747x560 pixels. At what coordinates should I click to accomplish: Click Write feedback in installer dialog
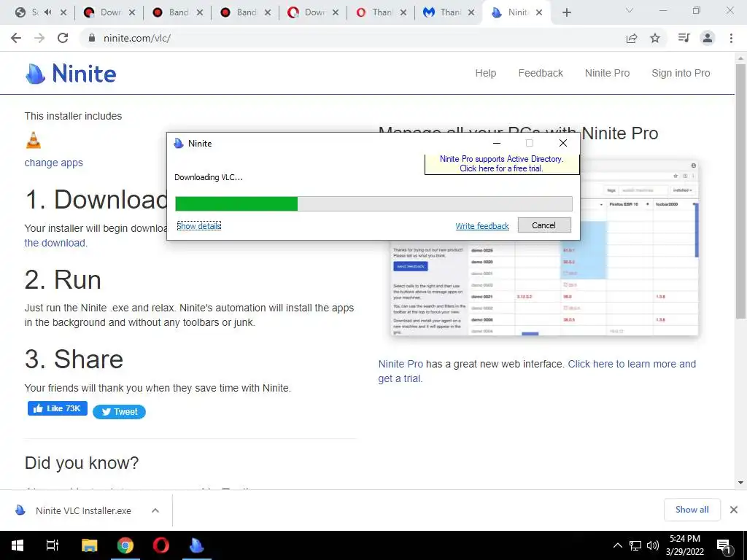click(x=482, y=226)
